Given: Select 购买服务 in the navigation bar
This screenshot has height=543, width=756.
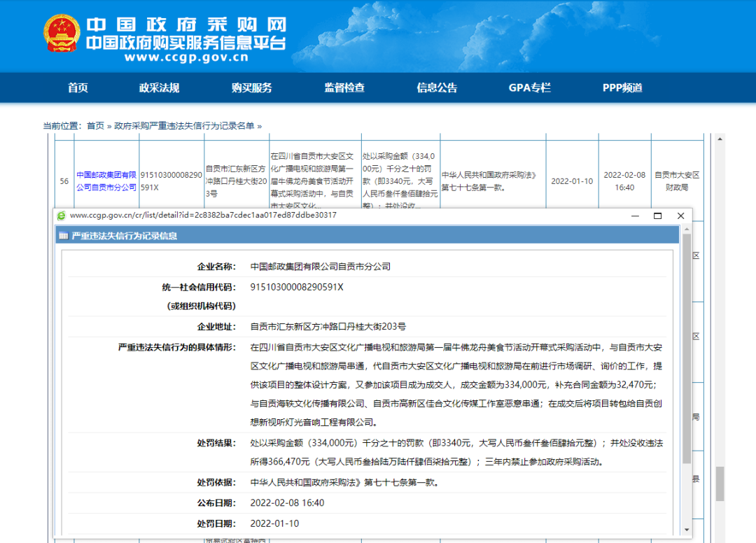Looking at the screenshot, I should click(x=251, y=87).
